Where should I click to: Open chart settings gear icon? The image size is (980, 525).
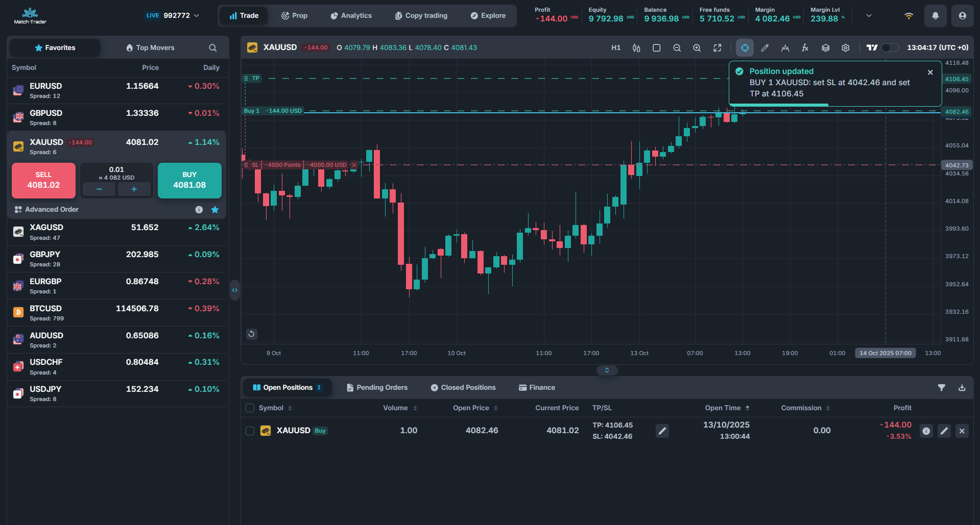click(x=845, y=48)
